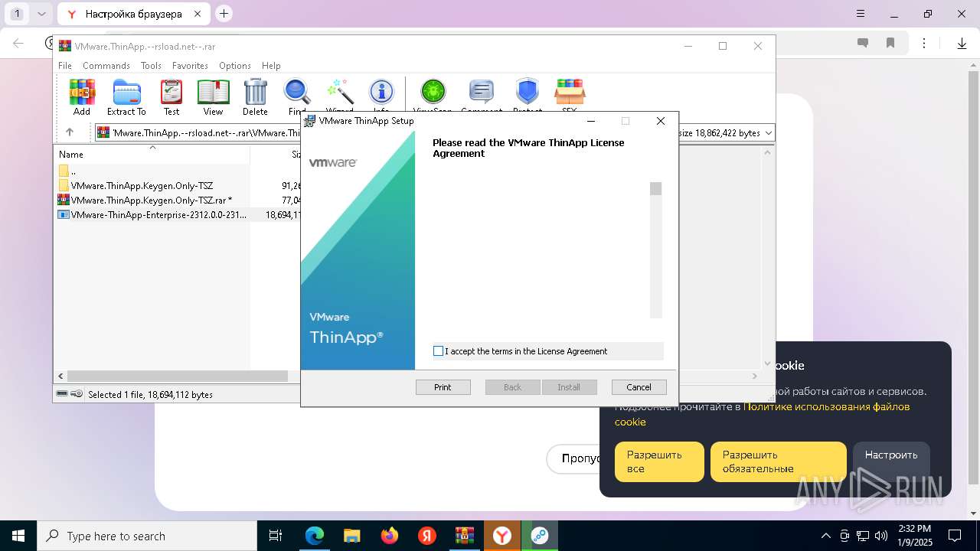Click Разрешить обязательные cookie button
The image size is (980, 551).
[778, 461]
